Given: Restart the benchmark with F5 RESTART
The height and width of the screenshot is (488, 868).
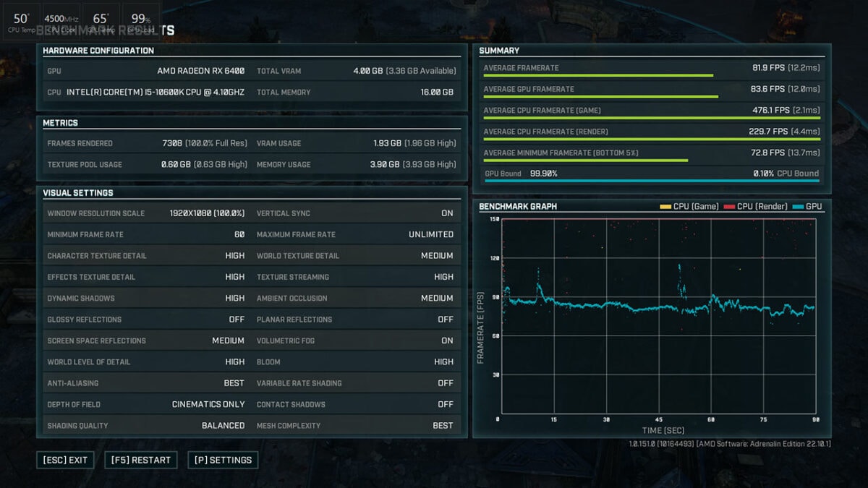Looking at the screenshot, I should [140, 460].
